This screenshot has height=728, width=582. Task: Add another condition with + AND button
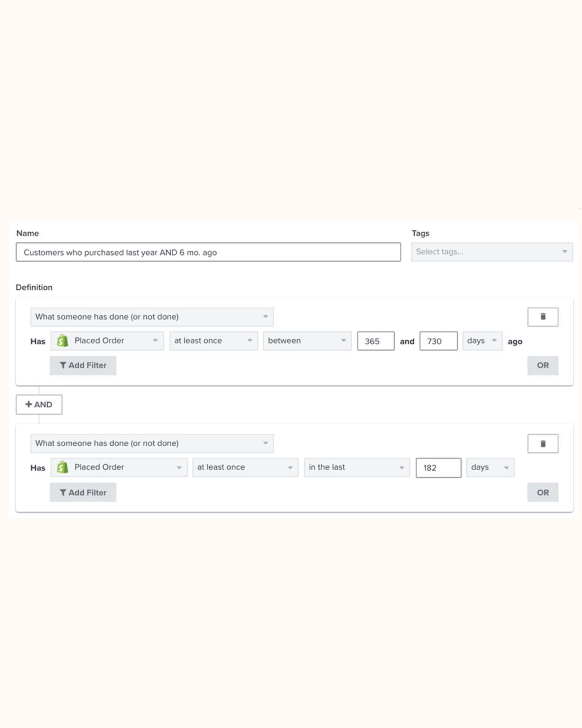point(39,404)
